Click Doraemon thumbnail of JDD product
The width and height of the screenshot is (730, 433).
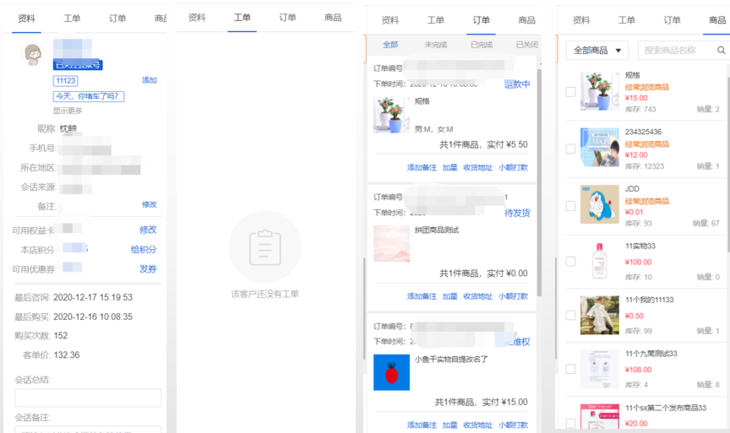click(600, 204)
